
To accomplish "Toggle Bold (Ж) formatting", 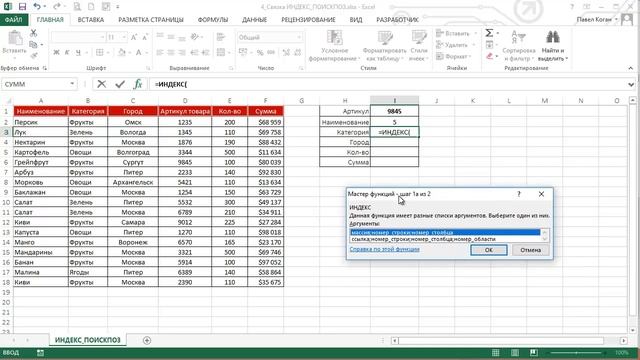I will [56, 52].
